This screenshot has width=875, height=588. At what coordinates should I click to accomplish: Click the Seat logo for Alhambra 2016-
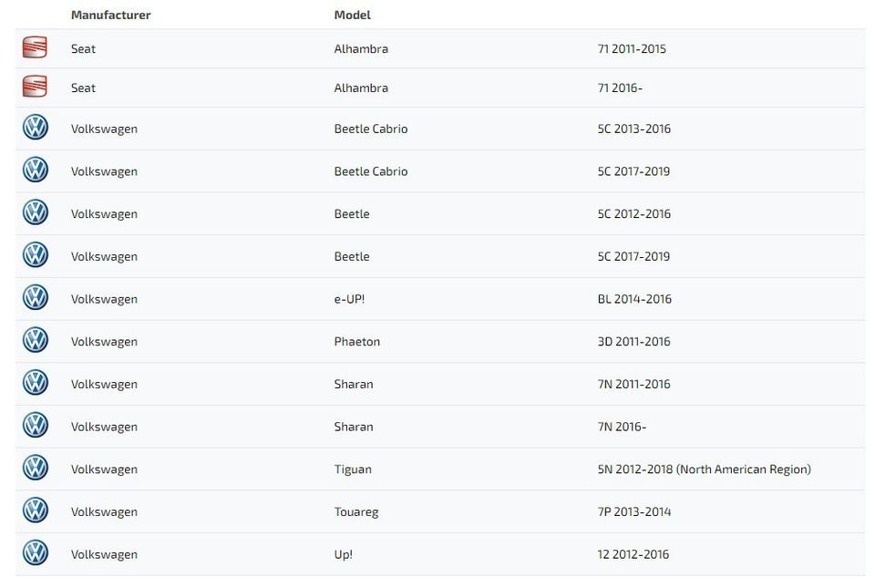coord(35,88)
